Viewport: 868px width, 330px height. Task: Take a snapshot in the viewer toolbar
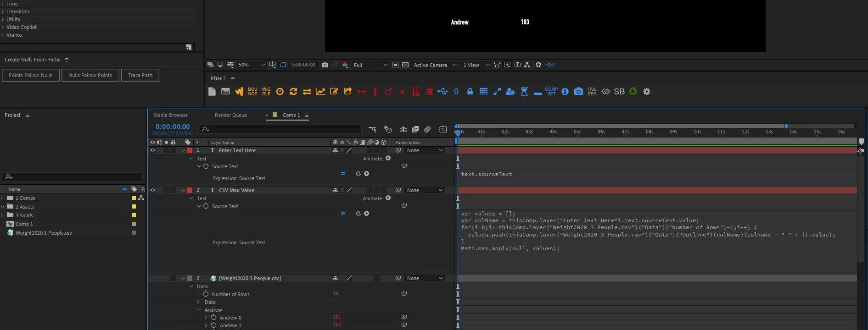[x=325, y=65]
